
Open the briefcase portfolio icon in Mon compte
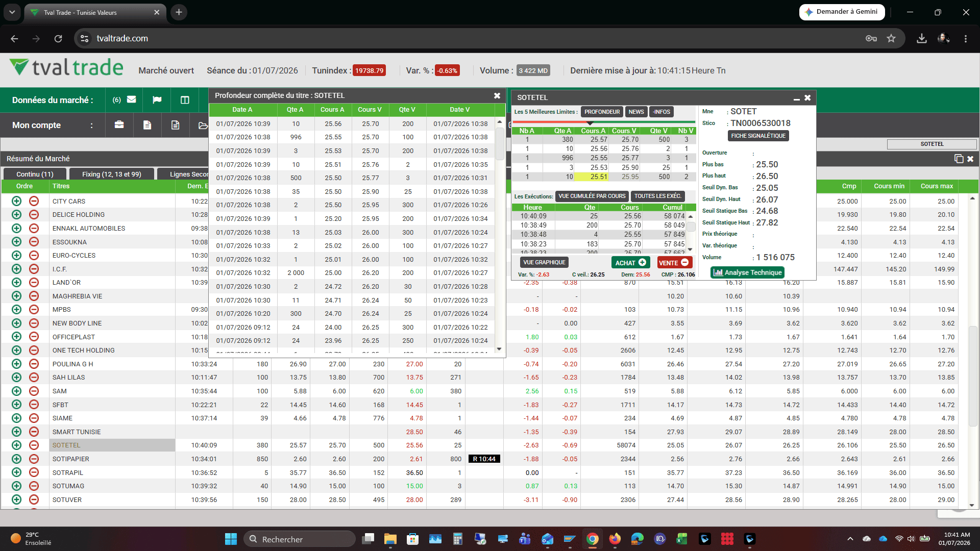[x=119, y=125]
